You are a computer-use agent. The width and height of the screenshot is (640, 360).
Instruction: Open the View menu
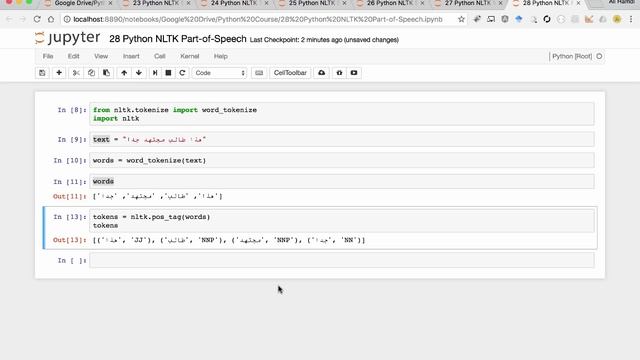101,56
